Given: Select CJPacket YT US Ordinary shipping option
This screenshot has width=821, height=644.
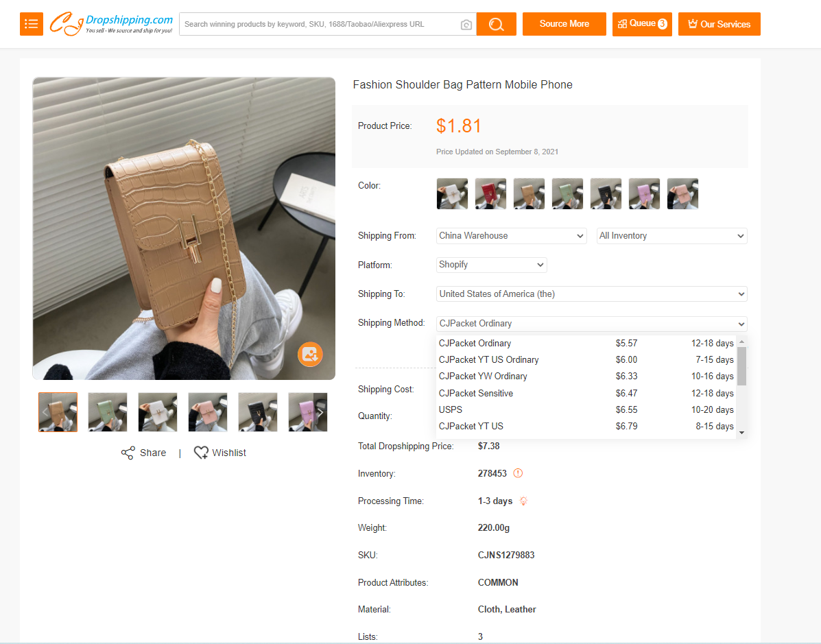Looking at the screenshot, I should pos(488,360).
